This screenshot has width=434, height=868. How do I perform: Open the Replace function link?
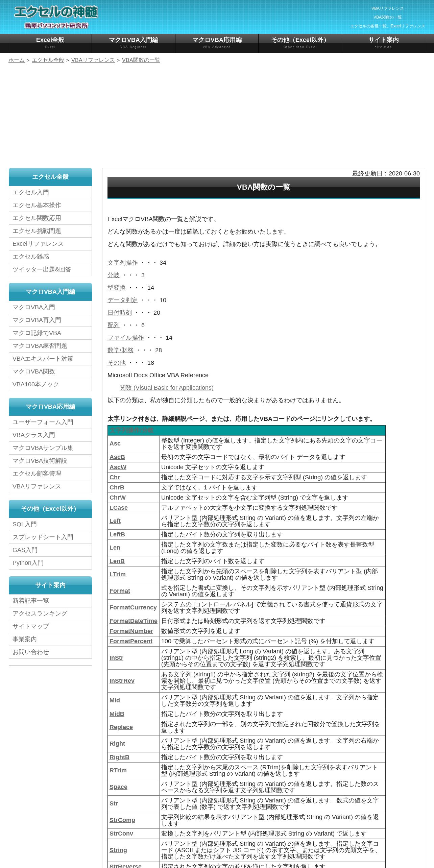[121, 727]
